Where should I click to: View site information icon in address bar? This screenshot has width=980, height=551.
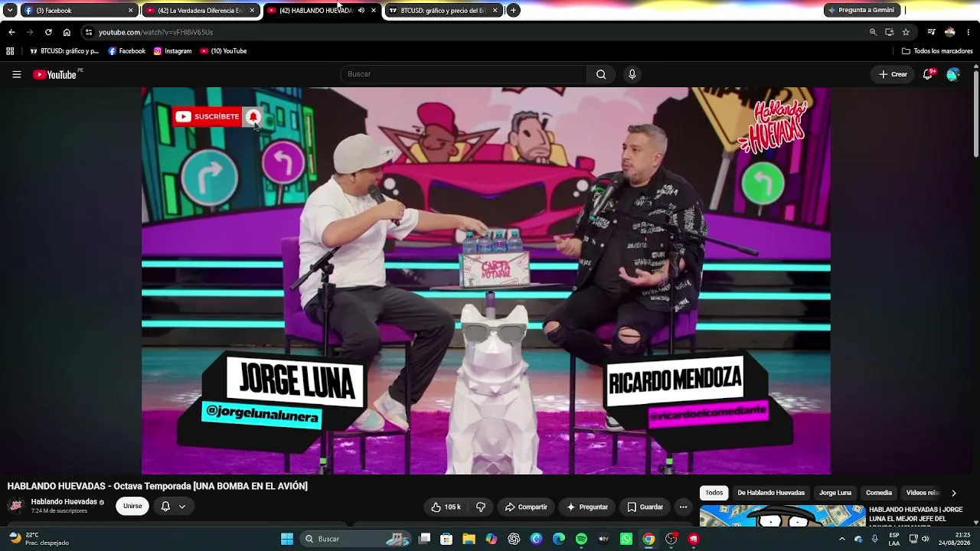pos(89,32)
